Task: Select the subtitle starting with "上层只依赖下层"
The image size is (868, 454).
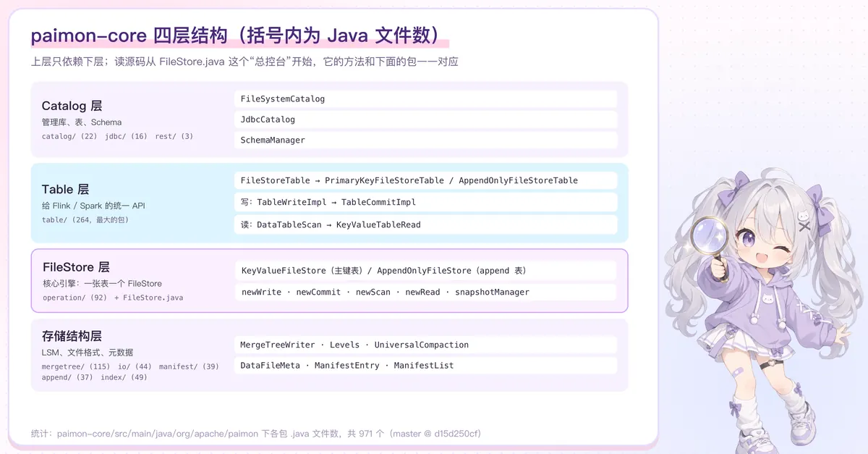Action: [244, 62]
